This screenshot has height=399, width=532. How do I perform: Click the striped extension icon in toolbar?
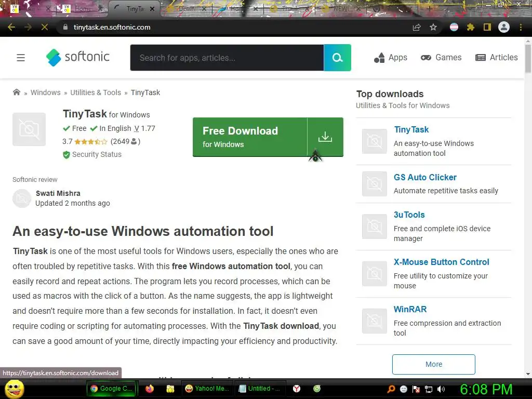coord(454,27)
